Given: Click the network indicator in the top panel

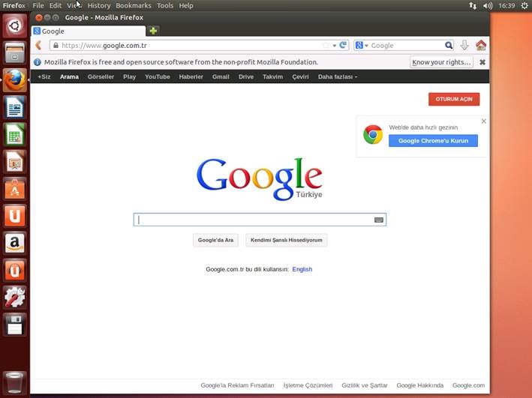Looking at the screenshot, I should (473, 5).
